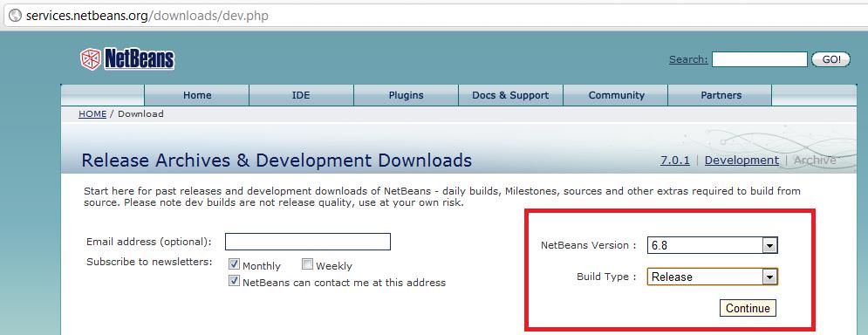The height and width of the screenshot is (335, 868).
Task: Click the NetBeans logo
Action: (127, 58)
